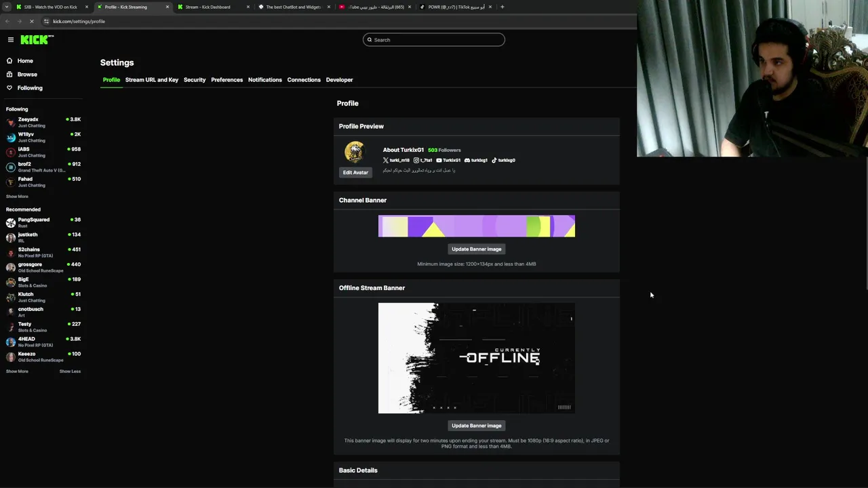Open brof2 channel avatar
The image size is (868, 488).
point(11,167)
